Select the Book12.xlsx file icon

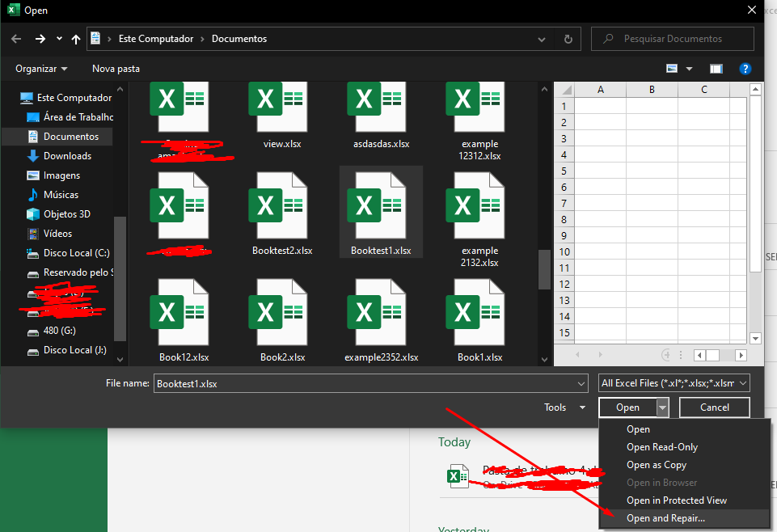(x=179, y=312)
